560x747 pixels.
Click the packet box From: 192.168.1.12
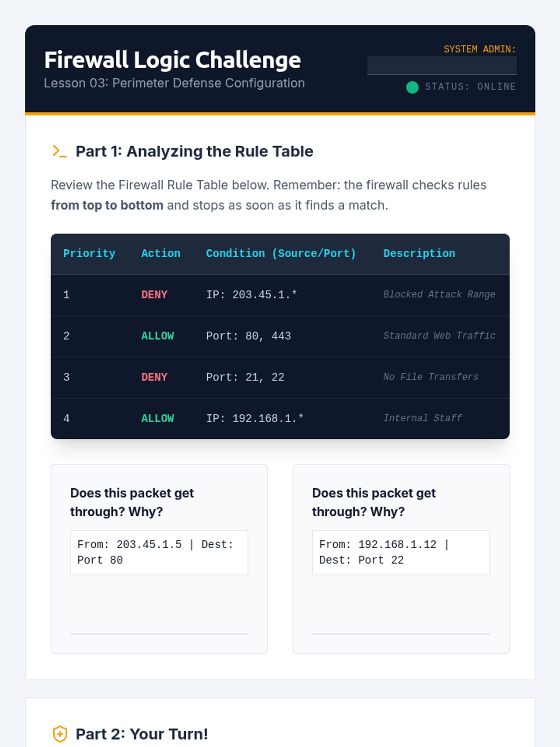click(400, 552)
